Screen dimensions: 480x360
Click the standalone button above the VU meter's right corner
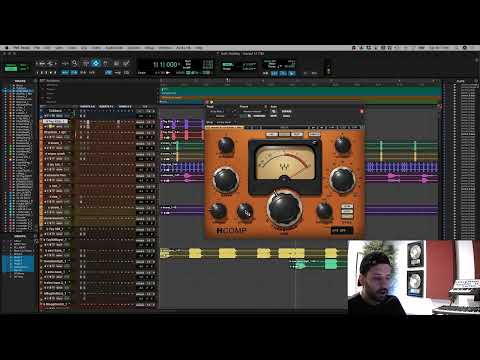[x=314, y=134]
